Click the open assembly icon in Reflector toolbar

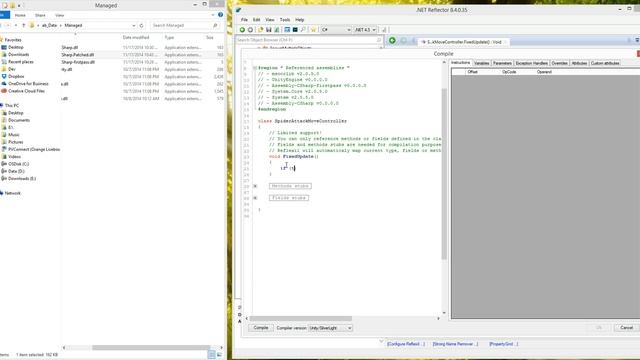point(260,30)
